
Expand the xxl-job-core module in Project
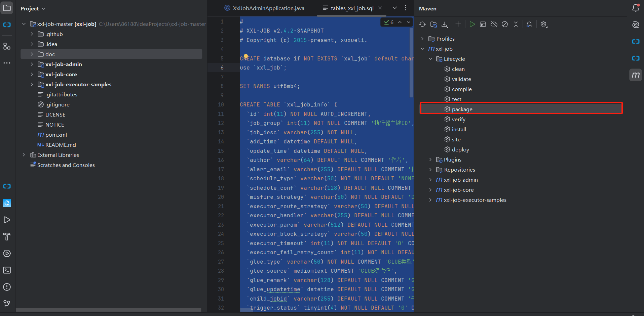click(x=32, y=74)
